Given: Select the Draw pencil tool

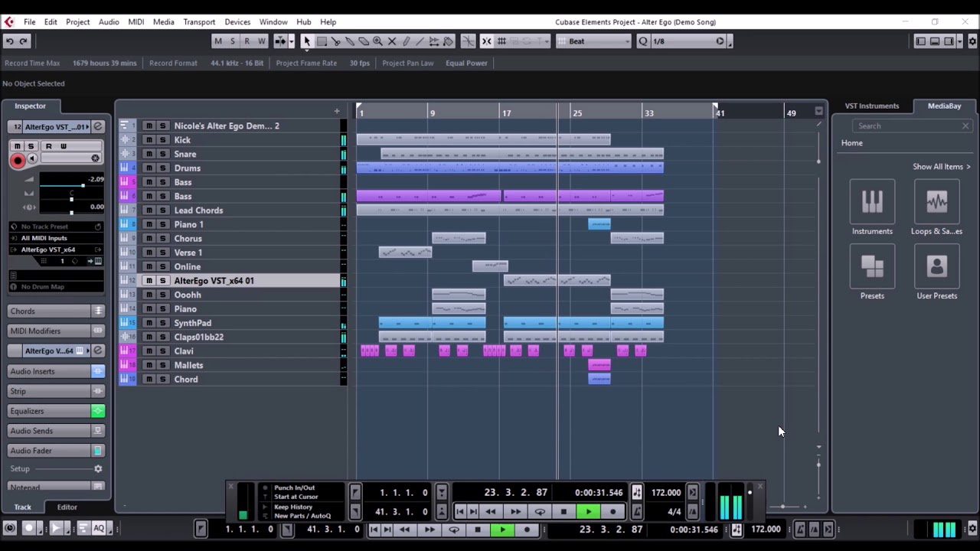Looking at the screenshot, I should (x=406, y=41).
